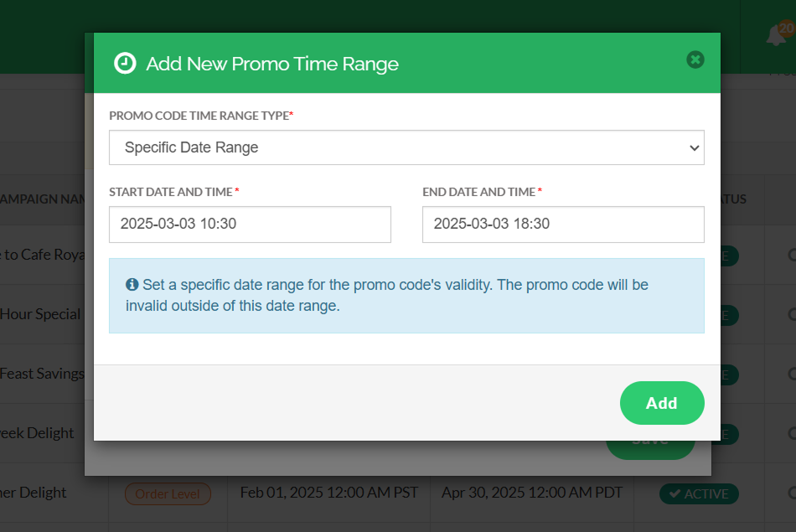The height and width of the screenshot is (532, 796).
Task: Click the notification count badge
Action: pos(786,28)
